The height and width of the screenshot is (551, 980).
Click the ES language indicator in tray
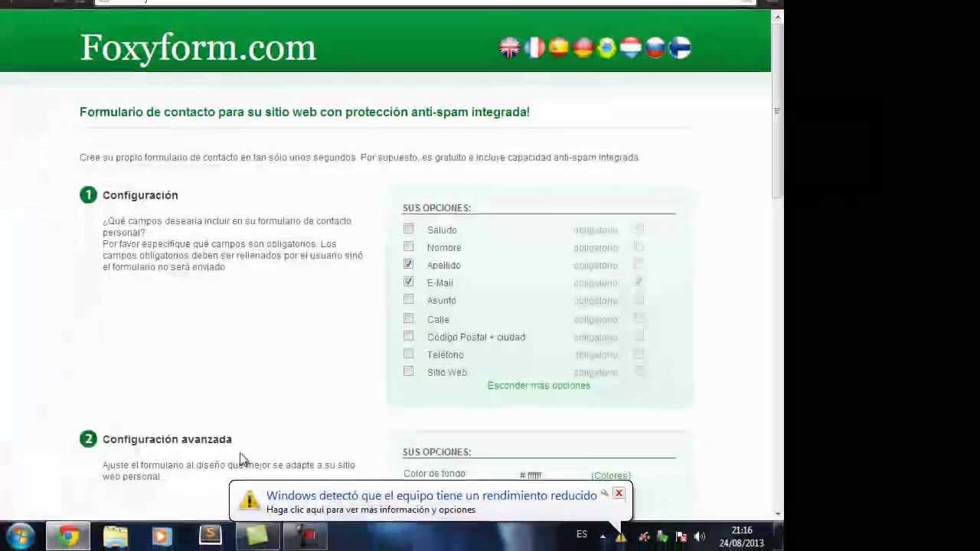(582, 534)
